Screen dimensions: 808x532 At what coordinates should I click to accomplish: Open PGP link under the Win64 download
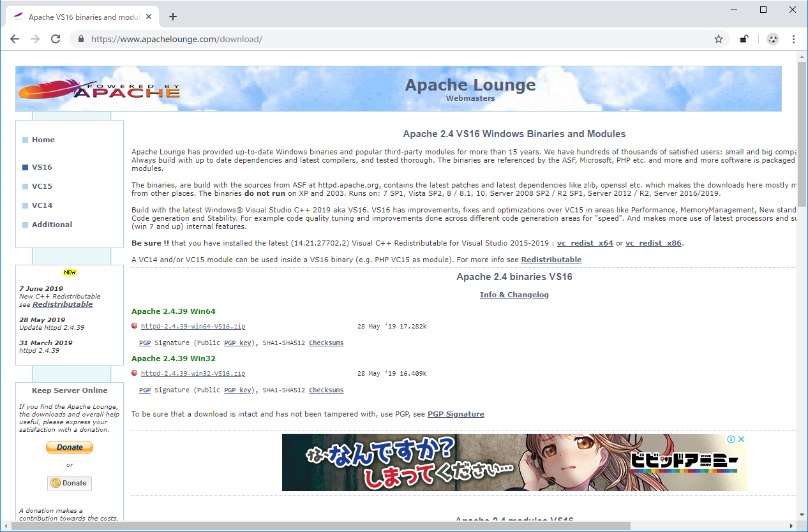pos(145,343)
